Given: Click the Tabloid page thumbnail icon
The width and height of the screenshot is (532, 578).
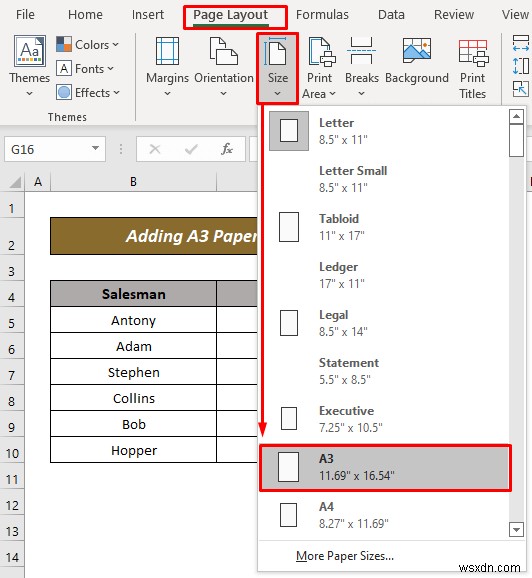Looking at the screenshot, I should (x=289, y=227).
